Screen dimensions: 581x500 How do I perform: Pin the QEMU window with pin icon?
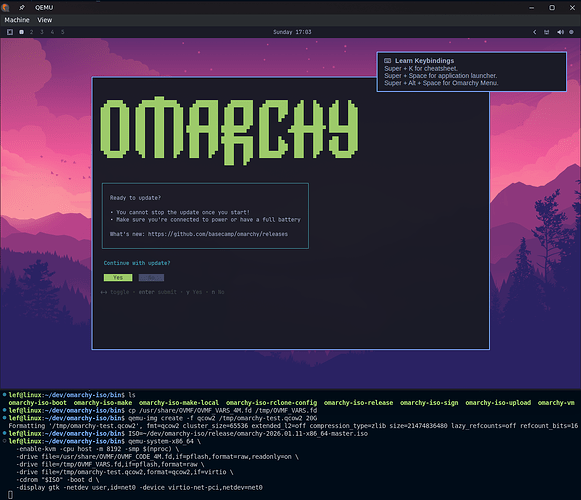tap(22, 7)
